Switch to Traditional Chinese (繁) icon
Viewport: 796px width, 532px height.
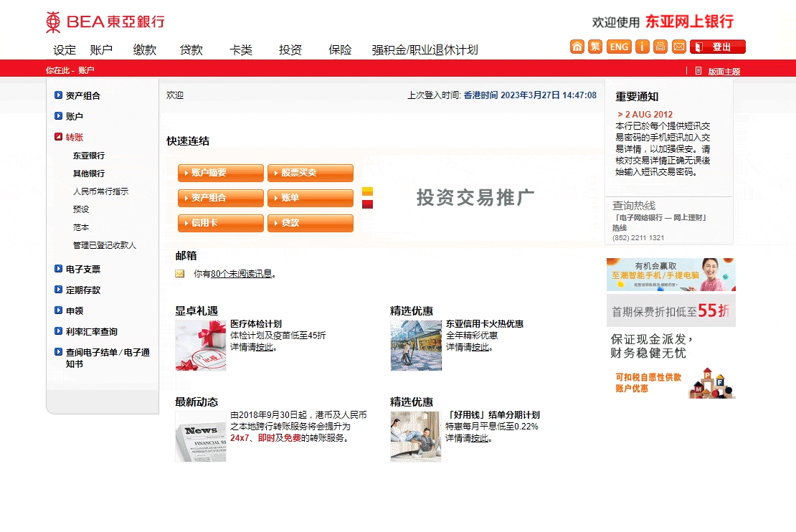pos(595,47)
